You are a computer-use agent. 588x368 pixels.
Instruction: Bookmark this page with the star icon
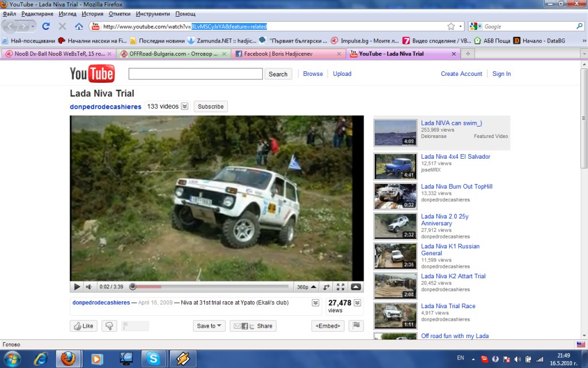click(x=451, y=26)
